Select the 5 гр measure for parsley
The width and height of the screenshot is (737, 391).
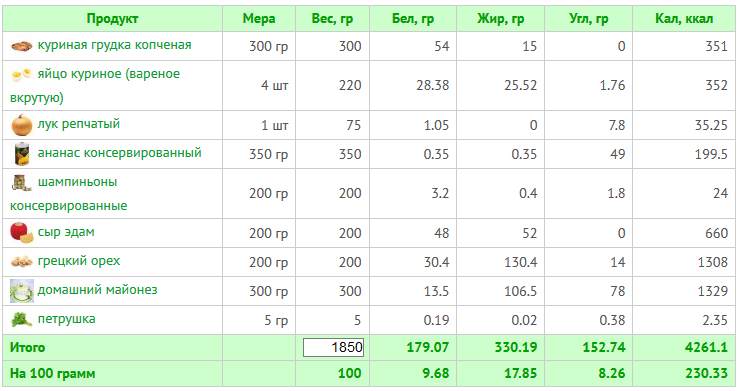[x=276, y=321]
